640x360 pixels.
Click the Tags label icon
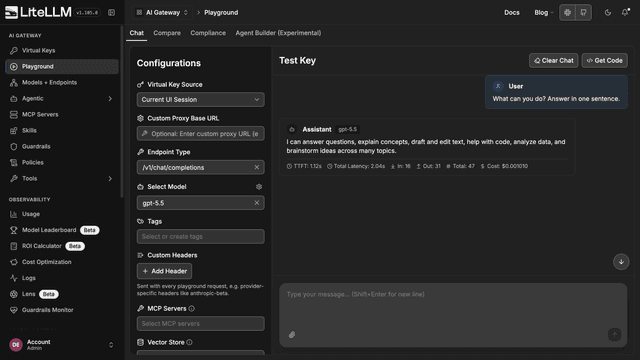(140, 221)
